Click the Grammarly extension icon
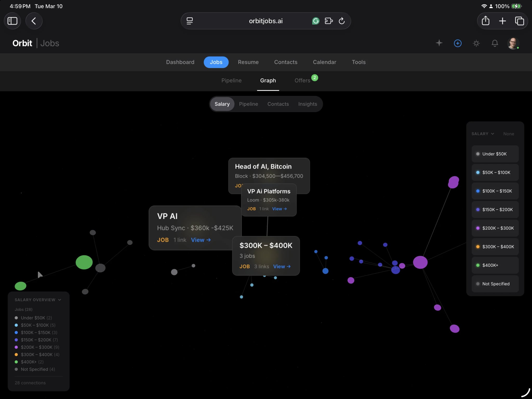This screenshot has width=532, height=399. tap(316, 21)
